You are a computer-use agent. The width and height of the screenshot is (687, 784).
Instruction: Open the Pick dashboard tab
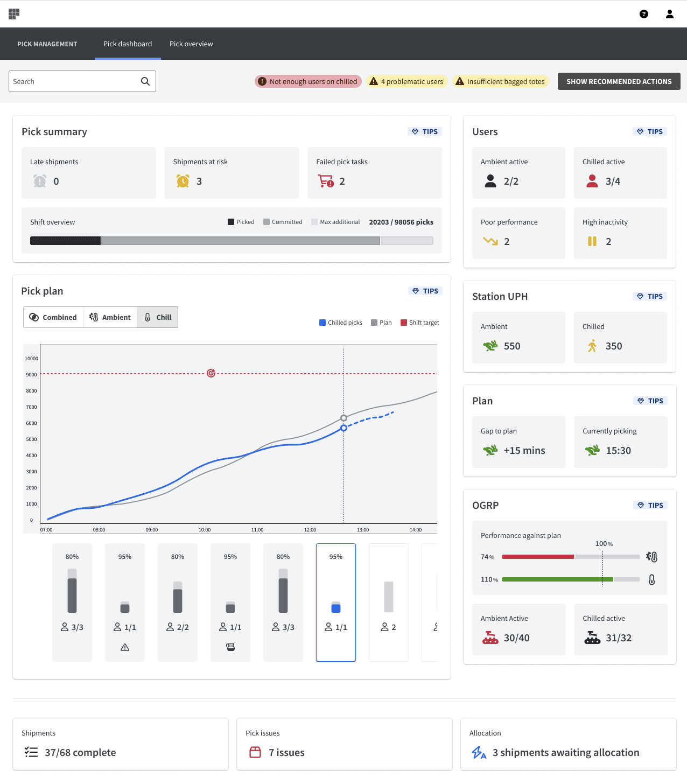click(x=128, y=44)
